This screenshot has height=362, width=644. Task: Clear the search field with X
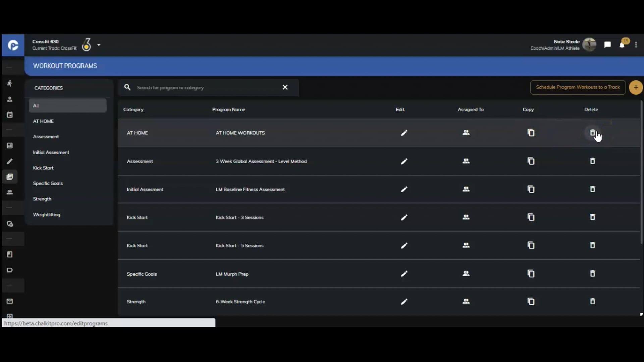point(285,87)
